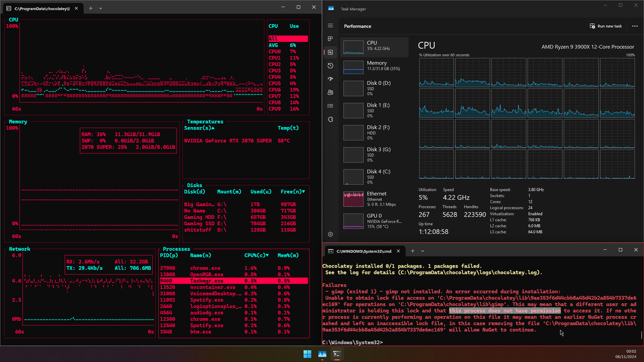Select Taskmgr.exe row in btm processes
This screenshot has height=362, width=644.
coord(234,280)
